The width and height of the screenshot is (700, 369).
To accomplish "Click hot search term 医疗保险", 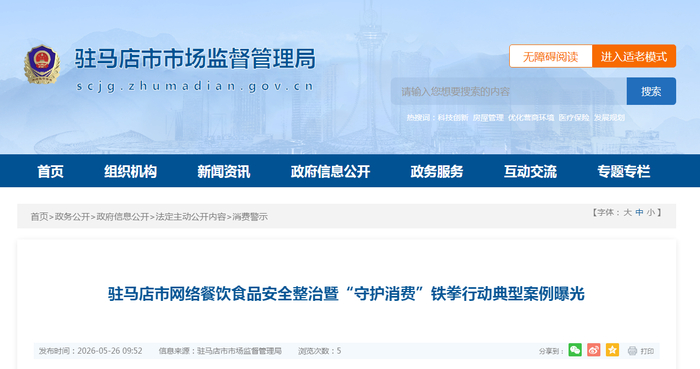I will (x=574, y=118).
